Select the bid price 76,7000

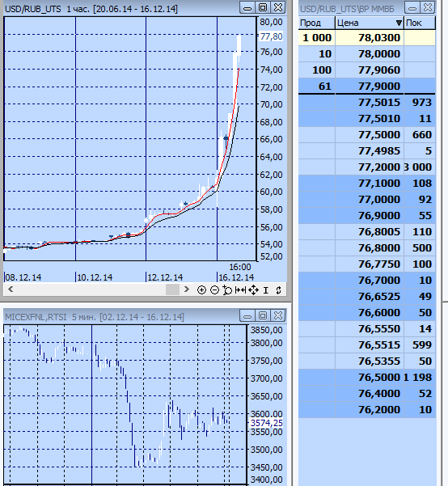(x=379, y=280)
